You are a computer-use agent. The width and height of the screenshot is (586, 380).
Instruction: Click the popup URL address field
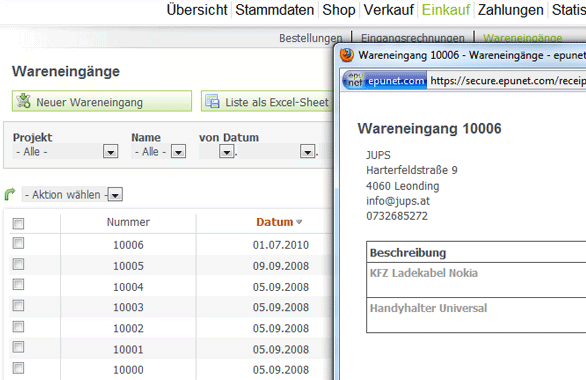pyautogui.click(x=507, y=80)
